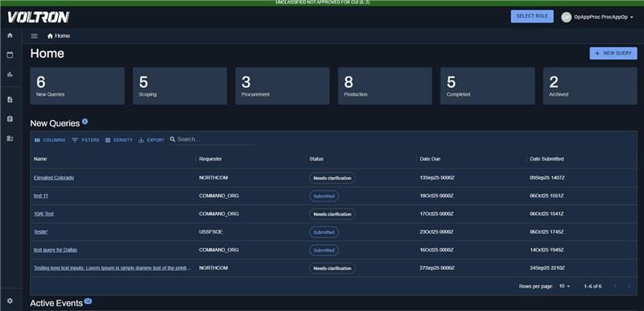
Task: Sort by the Name column header
Action: pyautogui.click(x=39, y=159)
